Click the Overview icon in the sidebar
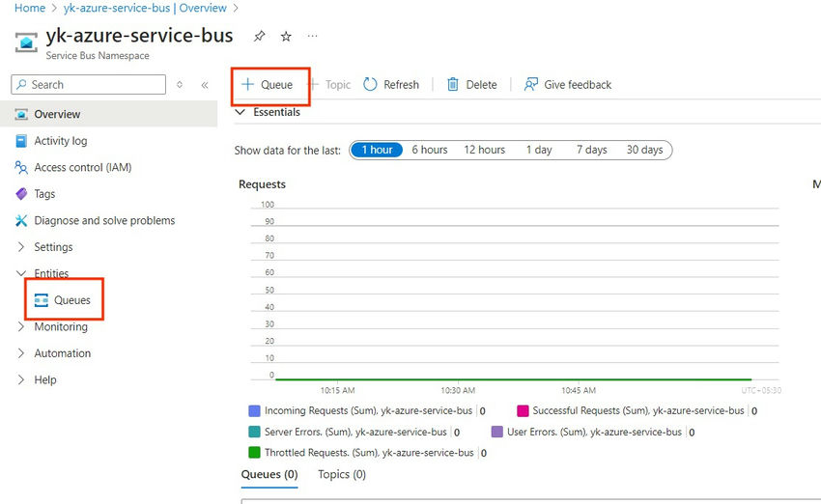This screenshot has height=504, width=821. [21, 114]
